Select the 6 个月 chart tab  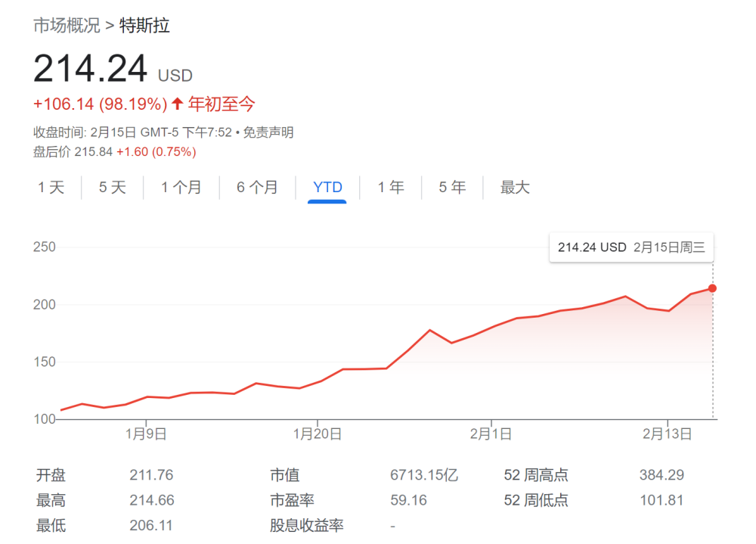[x=257, y=188]
